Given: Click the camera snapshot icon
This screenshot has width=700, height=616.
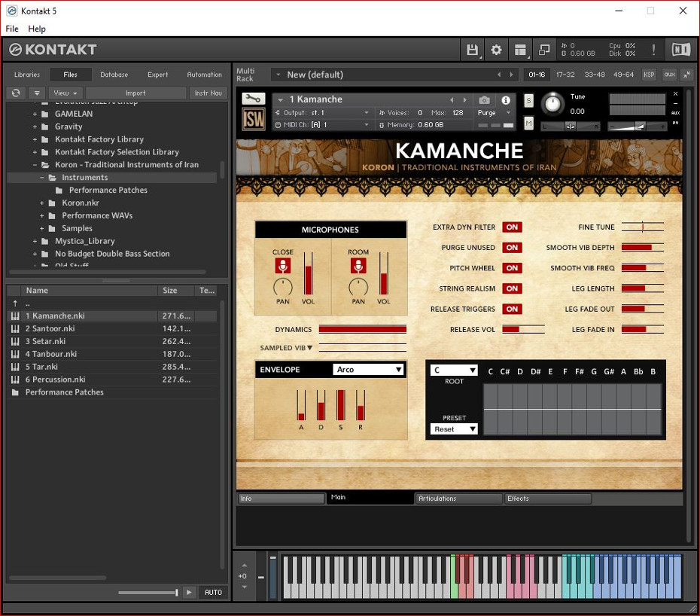Looking at the screenshot, I should coord(485,100).
